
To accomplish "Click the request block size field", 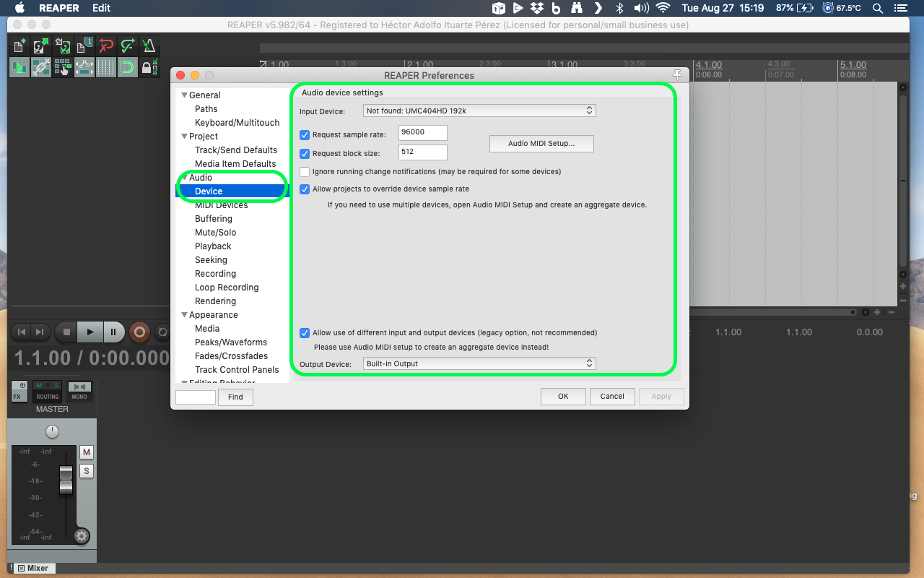I will click(x=422, y=152).
